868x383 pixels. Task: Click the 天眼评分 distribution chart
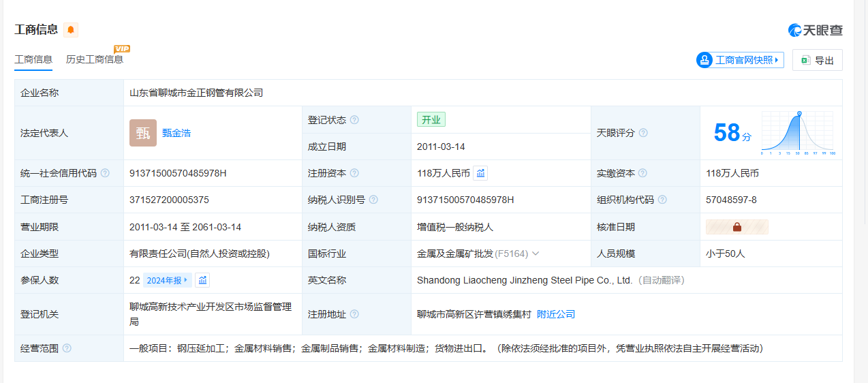tap(797, 133)
